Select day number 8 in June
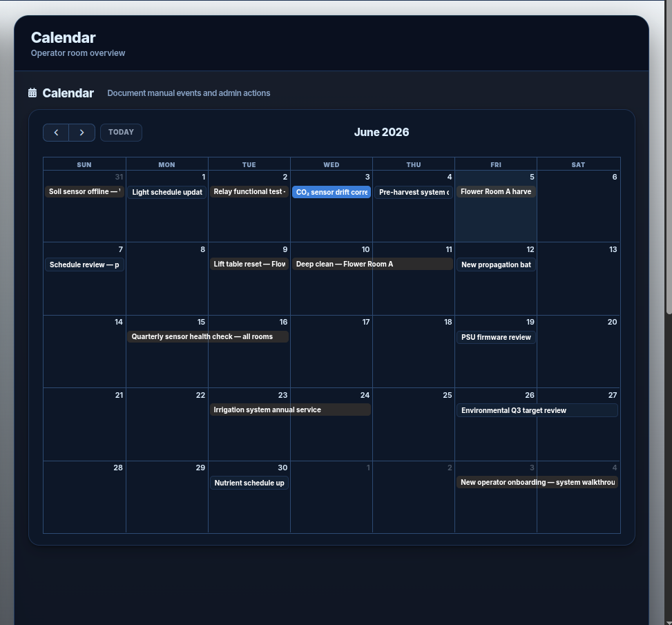The image size is (672, 625). coord(203,249)
